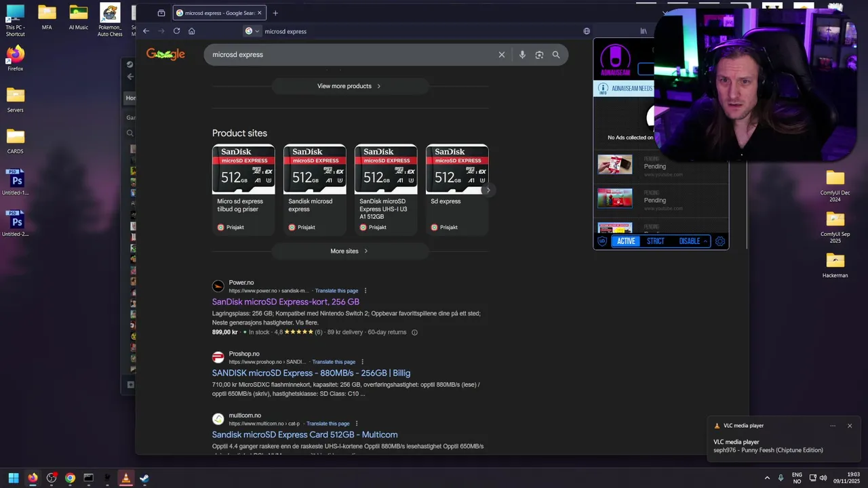Open VLC media player from taskbar
This screenshot has width=868, height=488.
[x=125, y=478]
